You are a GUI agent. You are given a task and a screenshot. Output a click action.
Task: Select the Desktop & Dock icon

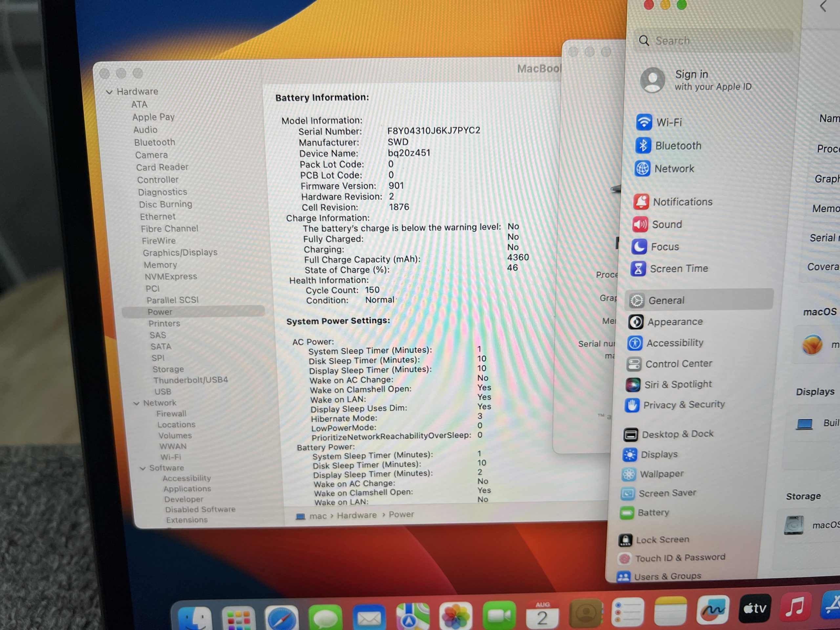point(631,434)
